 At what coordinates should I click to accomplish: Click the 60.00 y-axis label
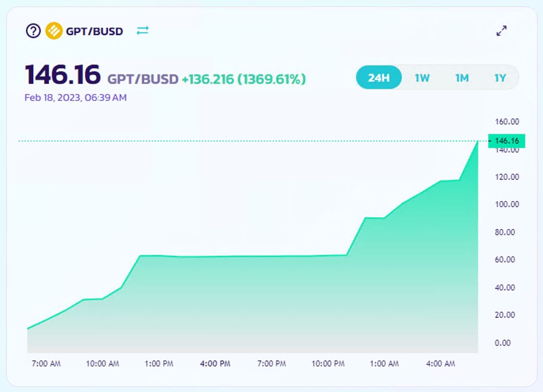pyautogui.click(x=505, y=259)
